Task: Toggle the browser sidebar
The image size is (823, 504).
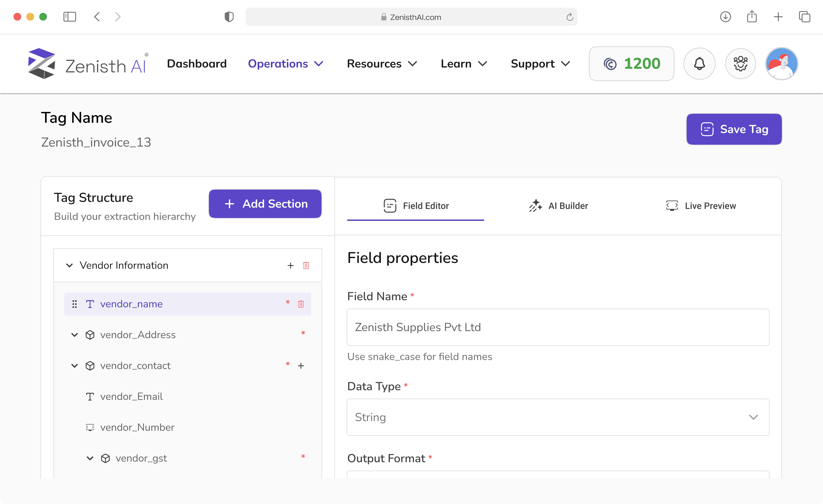Action: point(69,17)
